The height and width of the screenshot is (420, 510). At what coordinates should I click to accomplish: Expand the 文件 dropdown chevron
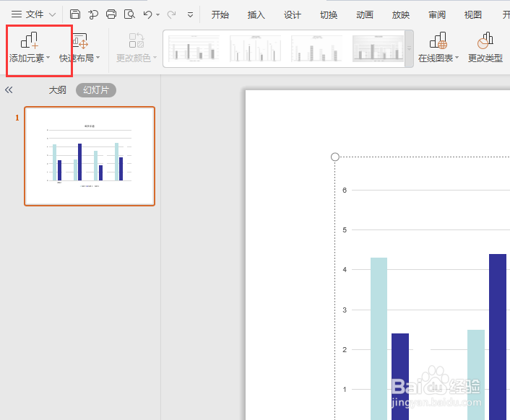52,14
